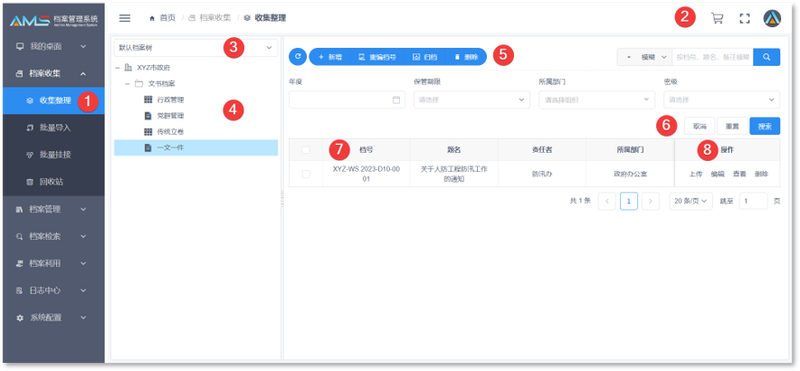Image resolution: width=800 pixels, height=371 pixels.
Task: Click the search keyword input field
Action: 713,57
